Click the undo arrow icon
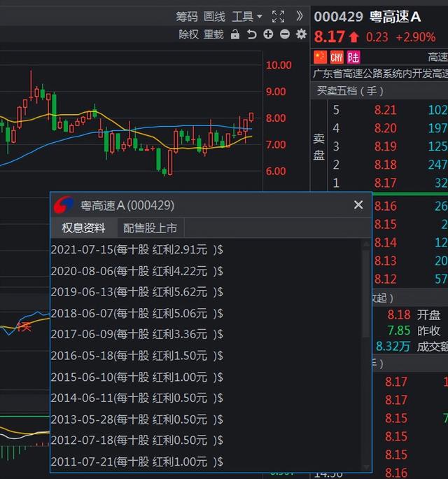The height and width of the screenshot is (479, 448). point(252,34)
